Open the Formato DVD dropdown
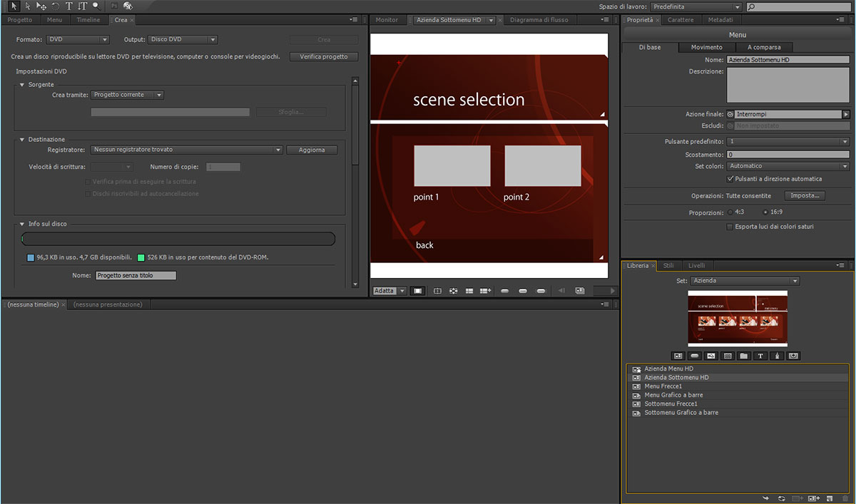Viewport: 856px width, 504px height. click(78, 40)
